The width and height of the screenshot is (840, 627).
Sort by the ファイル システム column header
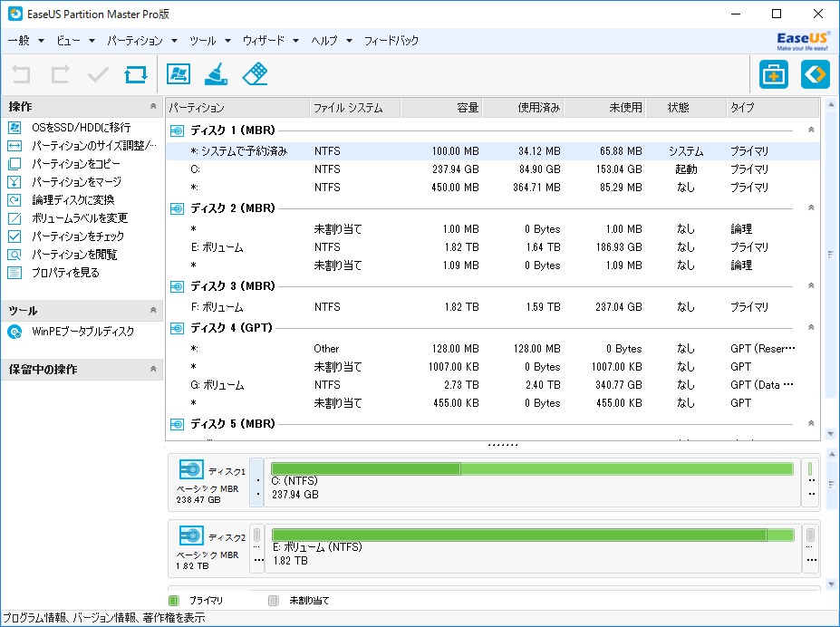(x=354, y=108)
